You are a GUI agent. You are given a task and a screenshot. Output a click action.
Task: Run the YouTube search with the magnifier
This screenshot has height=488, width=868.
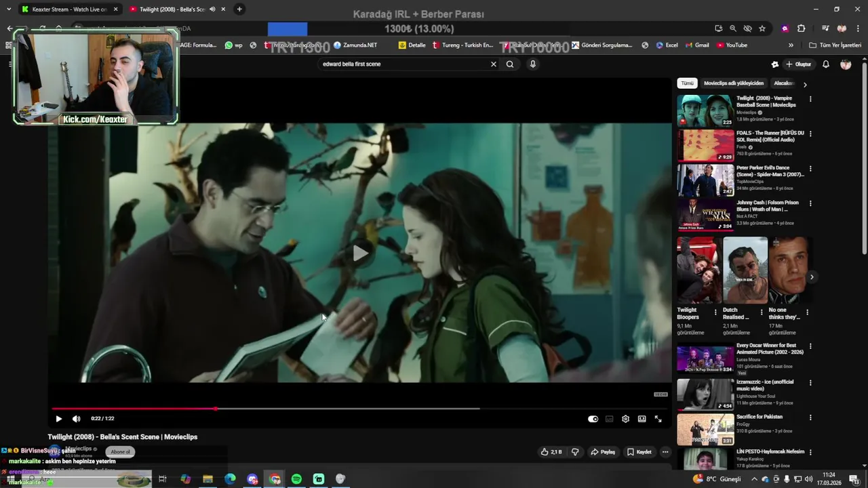coord(510,64)
